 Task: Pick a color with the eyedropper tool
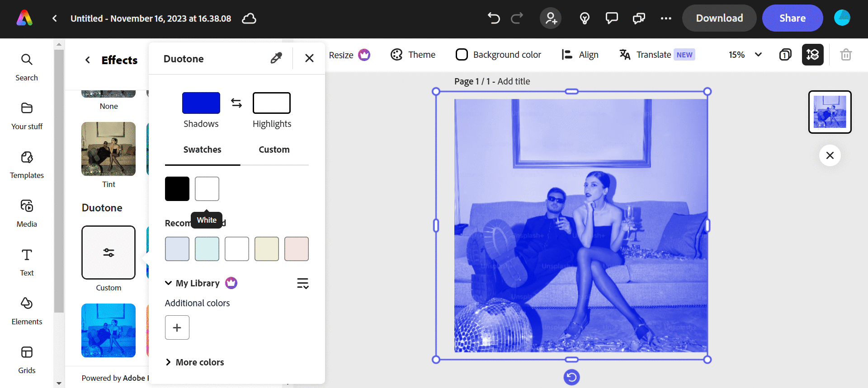coord(276,58)
